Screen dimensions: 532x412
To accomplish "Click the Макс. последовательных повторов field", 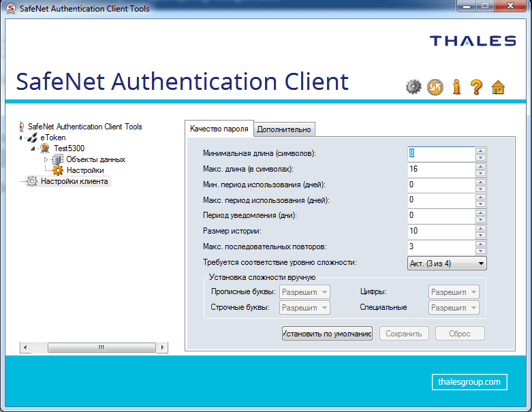I will [441, 247].
